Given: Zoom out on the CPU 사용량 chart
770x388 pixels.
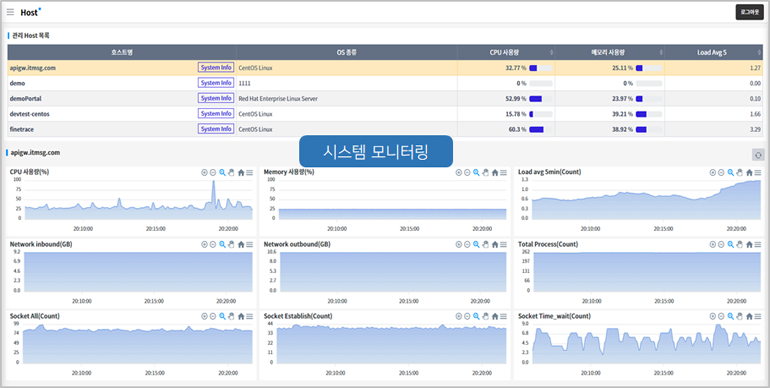Looking at the screenshot, I should click(x=213, y=172).
